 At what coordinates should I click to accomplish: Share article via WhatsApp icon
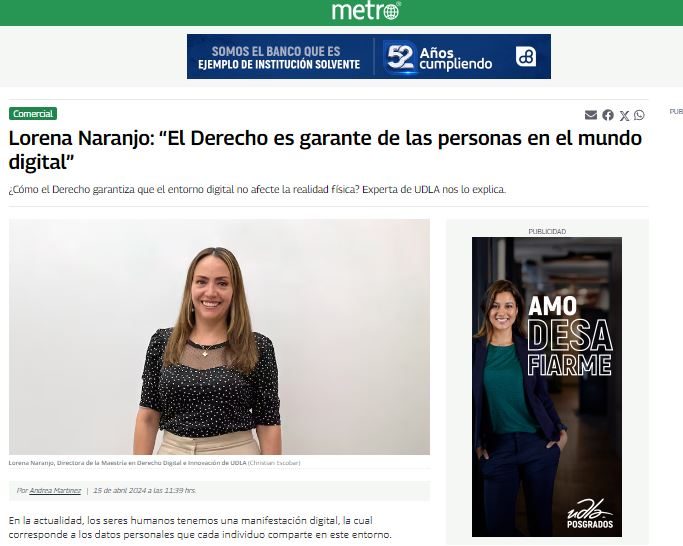coord(639,115)
